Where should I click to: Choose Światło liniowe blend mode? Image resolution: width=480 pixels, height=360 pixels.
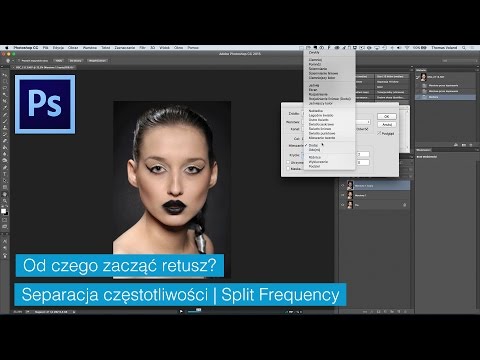pyautogui.click(x=320, y=129)
